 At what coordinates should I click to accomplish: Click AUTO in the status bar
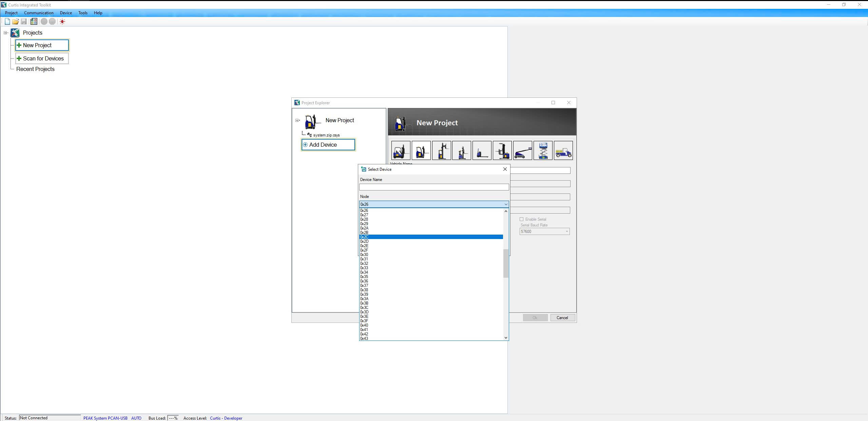pyautogui.click(x=136, y=418)
